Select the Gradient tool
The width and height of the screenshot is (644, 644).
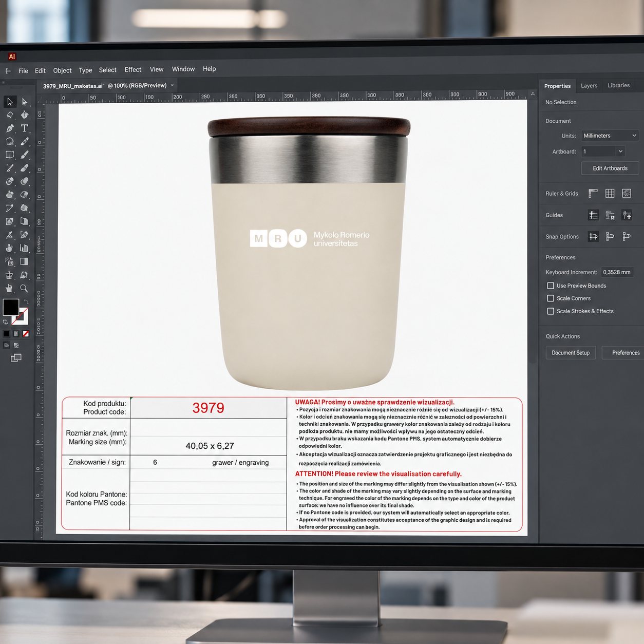(x=24, y=261)
